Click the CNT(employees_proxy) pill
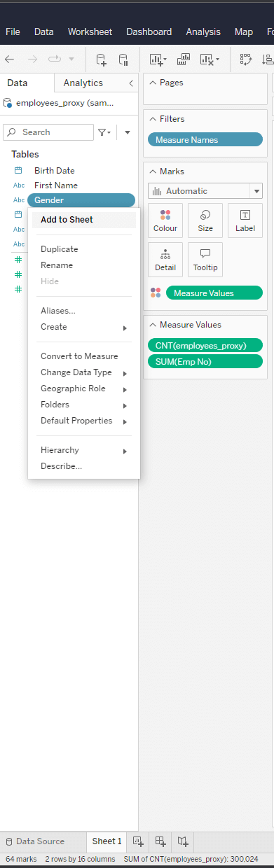This screenshot has width=274, height=868. [x=205, y=345]
